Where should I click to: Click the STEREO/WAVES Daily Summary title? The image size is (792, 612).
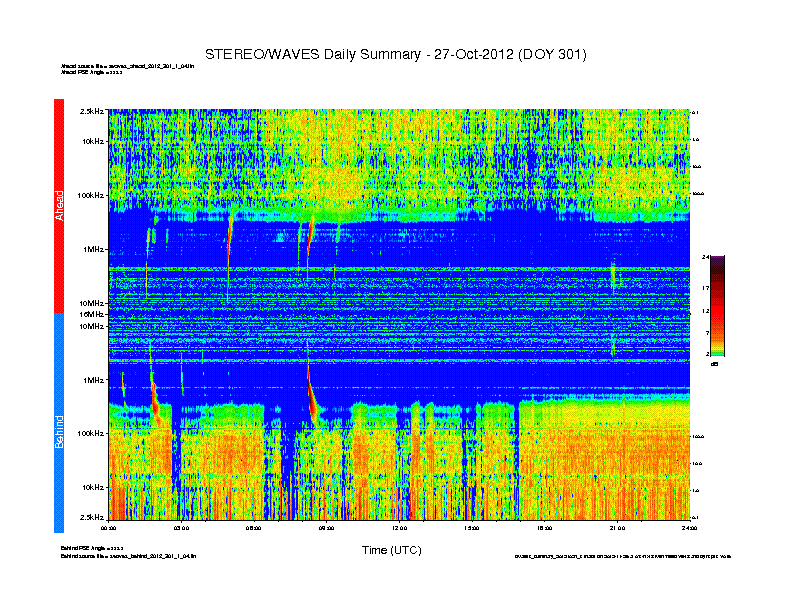click(395, 54)
